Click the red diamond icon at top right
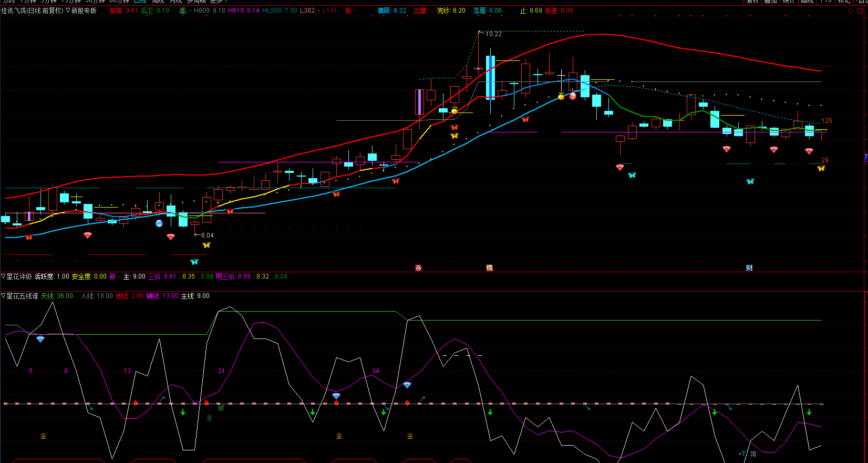The height and width of the screenshot is (463, 868). (851, 11)
